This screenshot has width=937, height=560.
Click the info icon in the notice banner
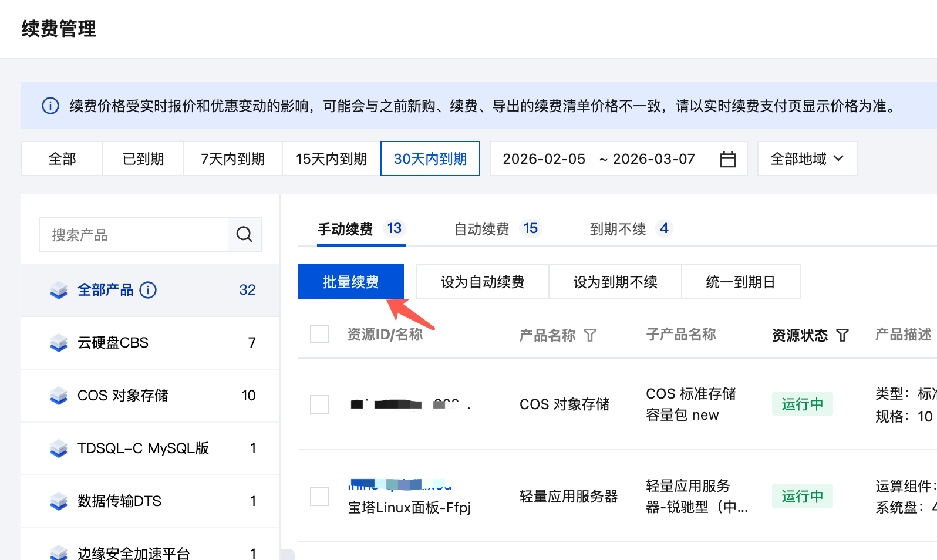click(50, 106)
